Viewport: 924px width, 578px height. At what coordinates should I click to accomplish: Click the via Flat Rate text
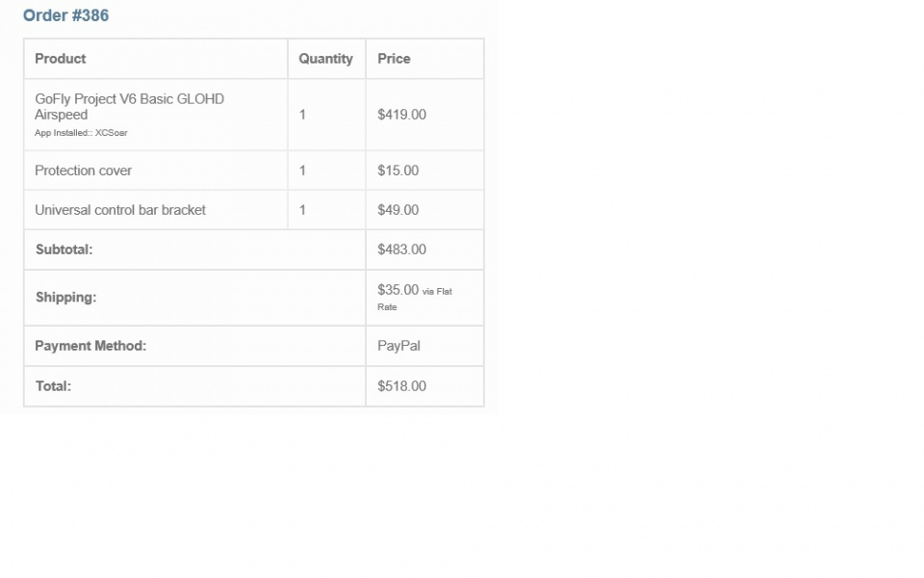[x=415, y=299]
